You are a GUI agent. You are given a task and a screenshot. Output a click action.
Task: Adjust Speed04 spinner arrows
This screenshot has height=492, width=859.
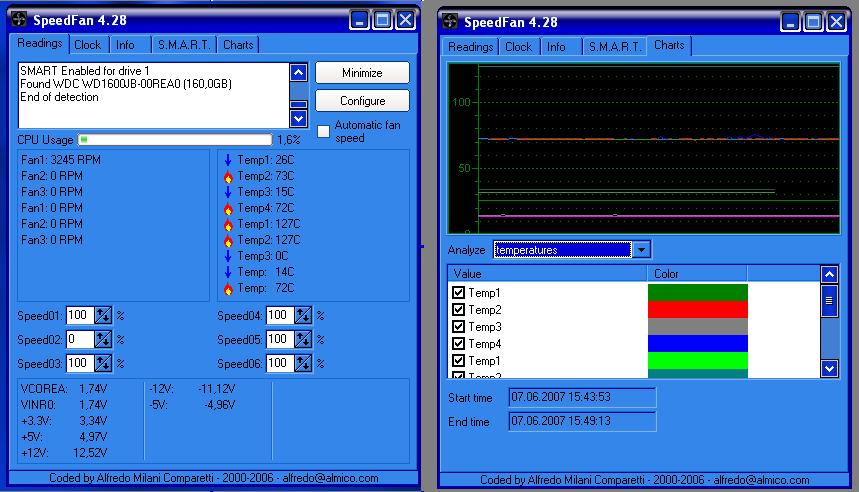coord(303,316)
